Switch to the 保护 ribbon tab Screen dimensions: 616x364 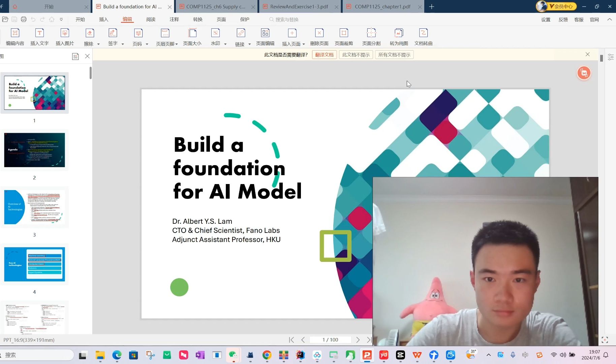click(245, 20)
